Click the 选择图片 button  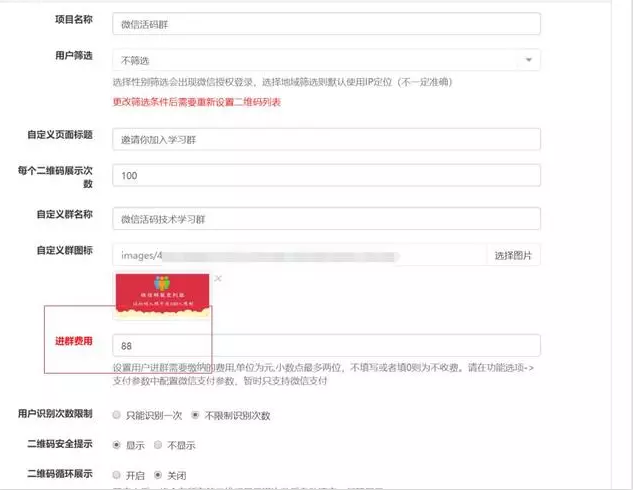tap(513, 255)
